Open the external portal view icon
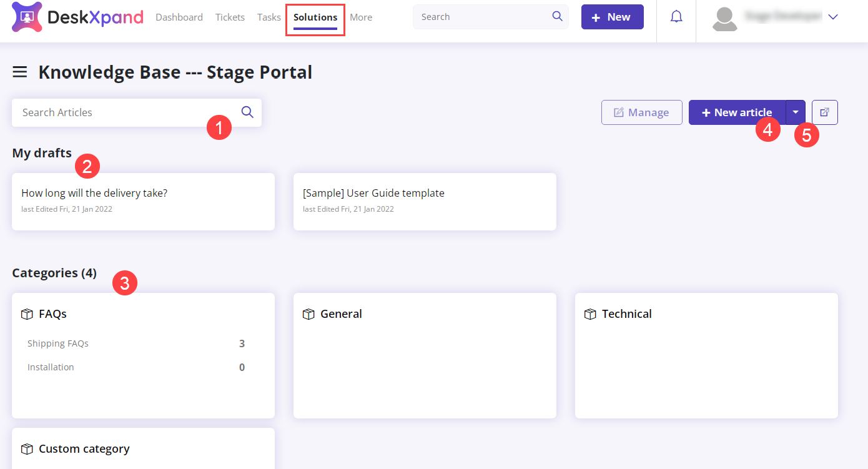 click(824, 112)
